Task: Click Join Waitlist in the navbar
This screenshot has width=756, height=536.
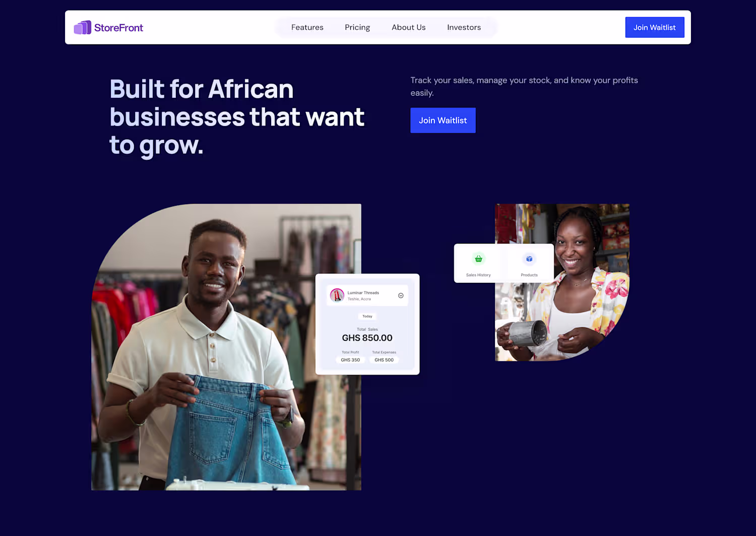Action: click(655, 27)
